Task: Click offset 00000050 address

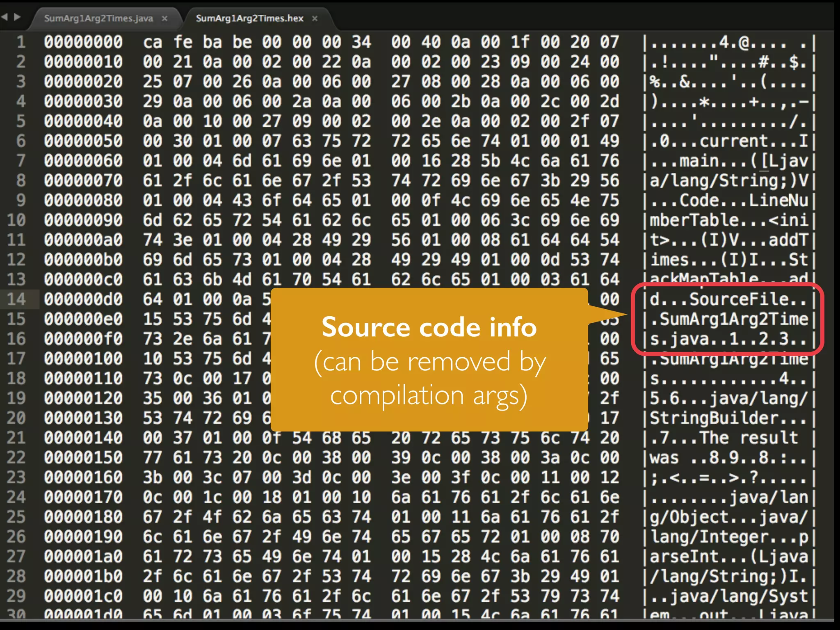Action: click(x=83, y=141)
